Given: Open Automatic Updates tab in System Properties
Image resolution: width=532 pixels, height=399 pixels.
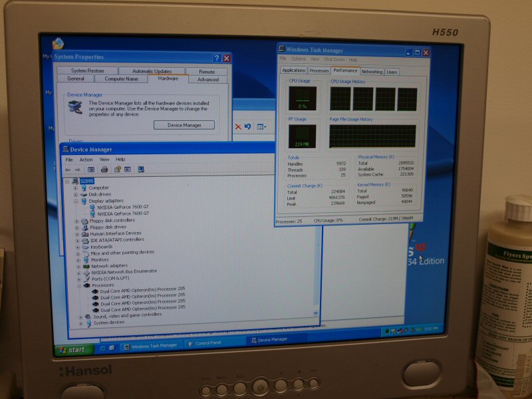Looking at the screenshot, I should (152, 71).
